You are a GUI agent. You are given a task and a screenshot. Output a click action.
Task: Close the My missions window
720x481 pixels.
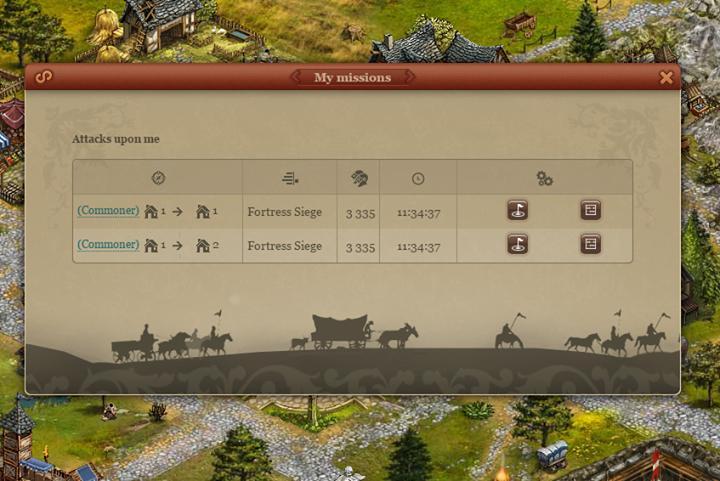665,77
